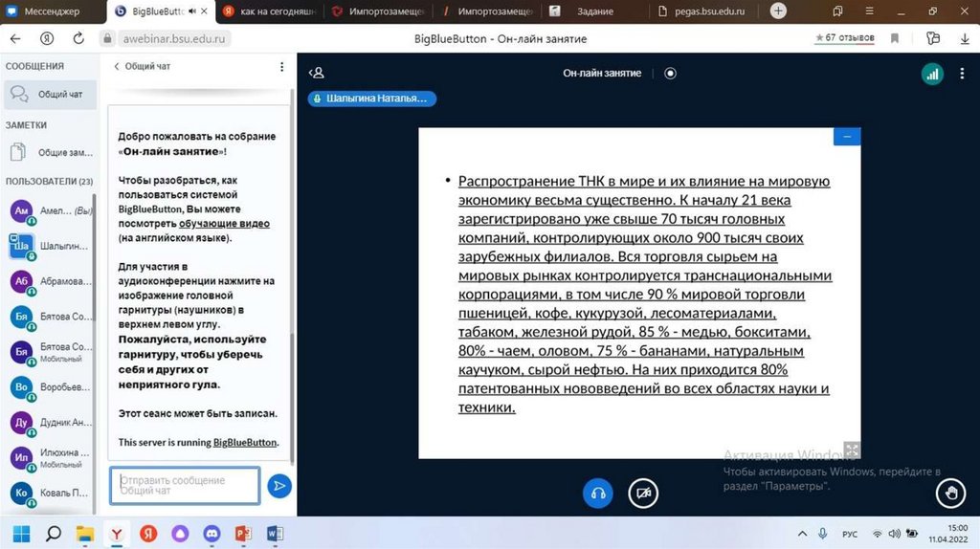Click the recording indicator button

[670, 73]
